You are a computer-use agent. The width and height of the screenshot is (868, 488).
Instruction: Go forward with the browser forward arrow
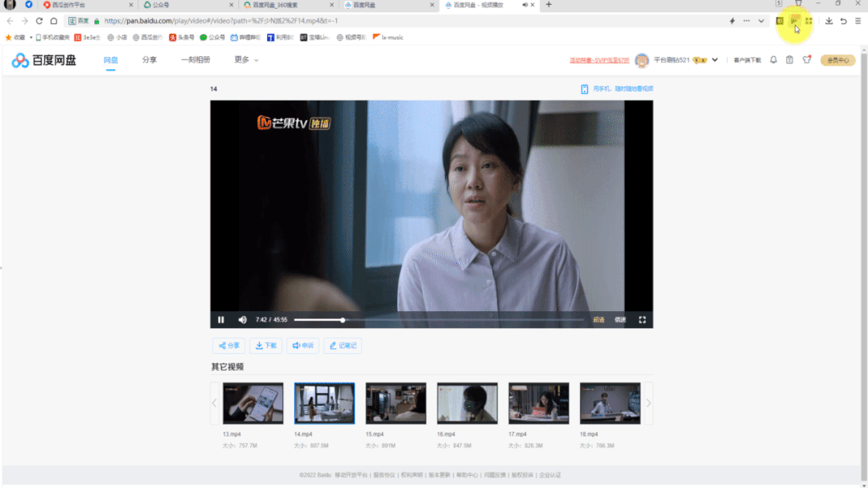24,21
